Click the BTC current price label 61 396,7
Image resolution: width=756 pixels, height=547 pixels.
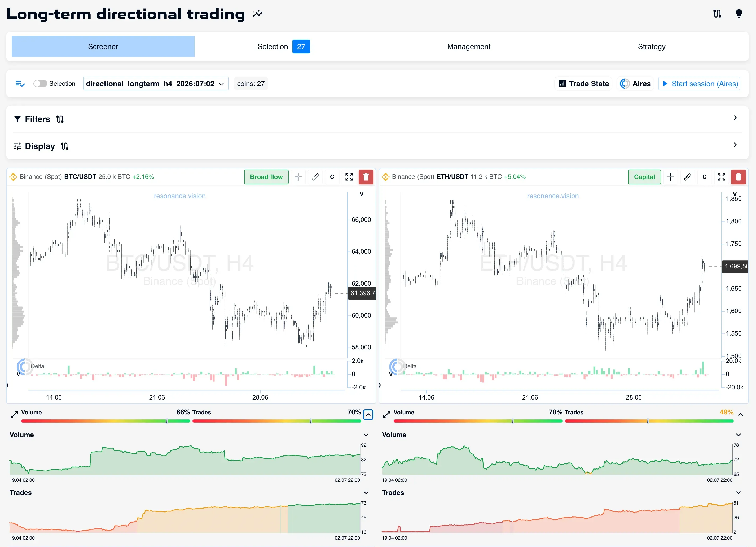362,293
